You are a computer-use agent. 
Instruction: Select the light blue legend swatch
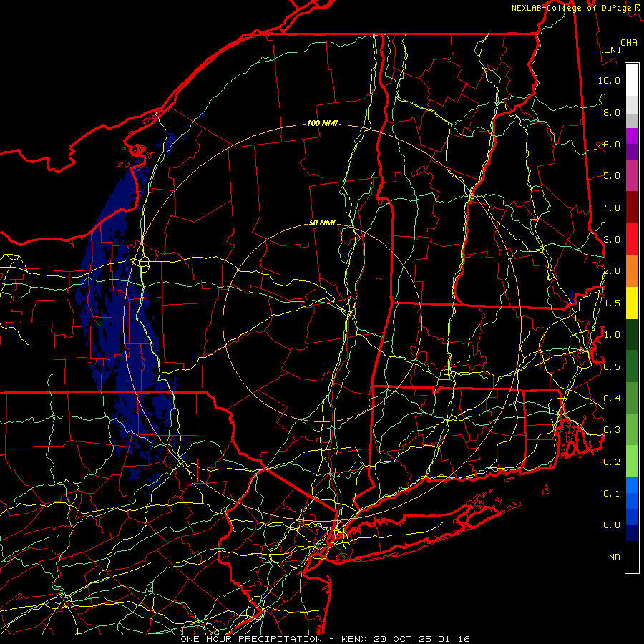point(632,485)
